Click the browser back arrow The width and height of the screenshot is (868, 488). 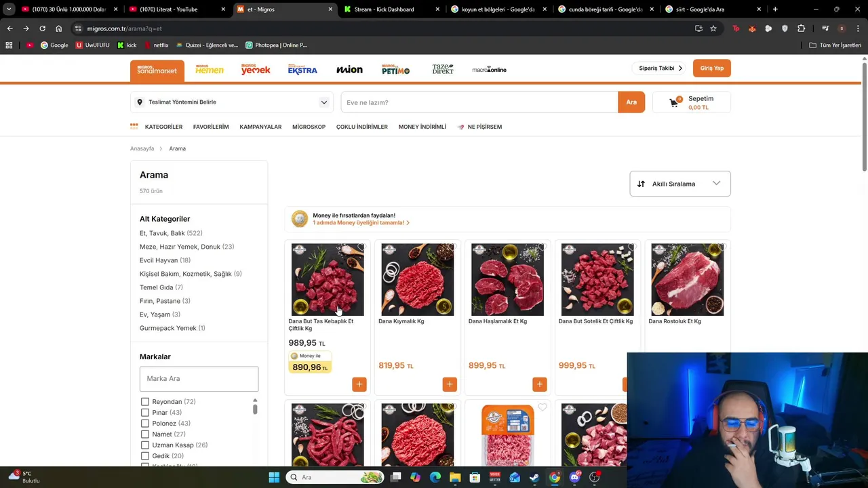click(9, 28)
